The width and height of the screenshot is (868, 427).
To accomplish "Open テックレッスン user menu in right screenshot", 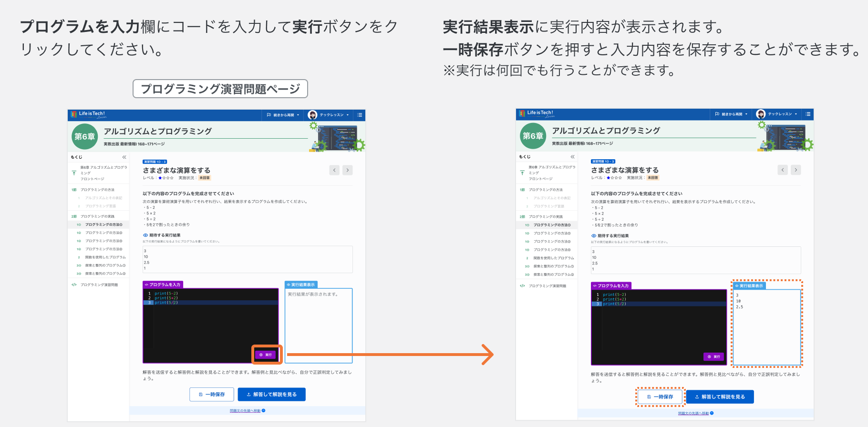I will pos(777,114).
